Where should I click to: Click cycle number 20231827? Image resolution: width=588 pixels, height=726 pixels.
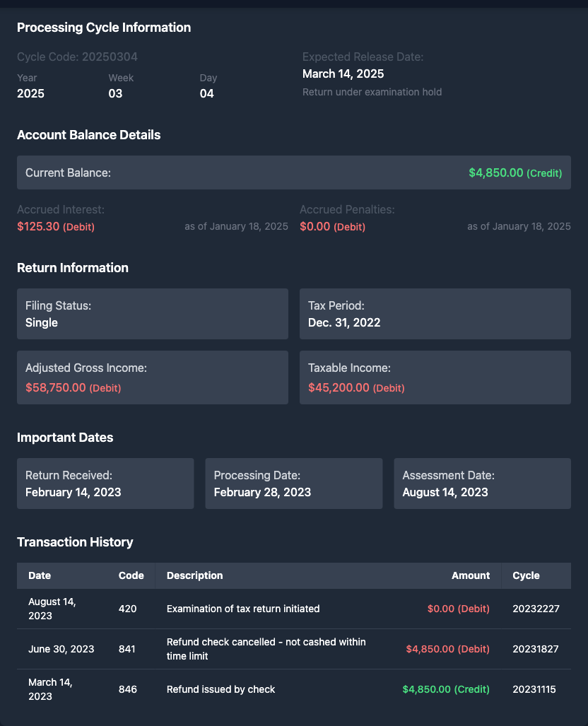point(536,649)
